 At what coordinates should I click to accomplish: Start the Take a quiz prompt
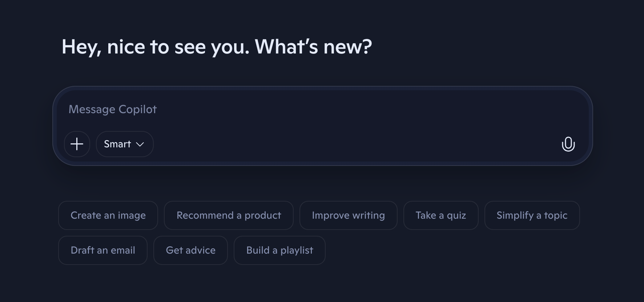441,215
